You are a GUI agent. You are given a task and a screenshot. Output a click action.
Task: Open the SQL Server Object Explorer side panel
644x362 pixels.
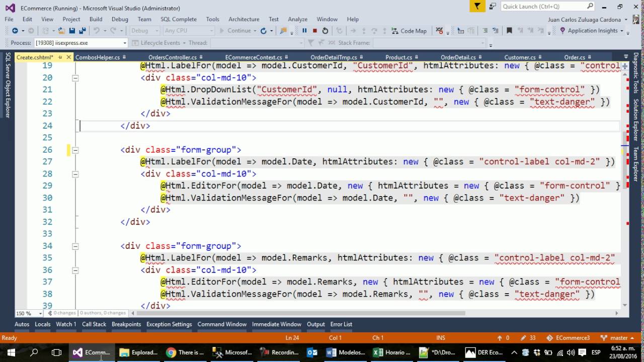coord(8,85)
